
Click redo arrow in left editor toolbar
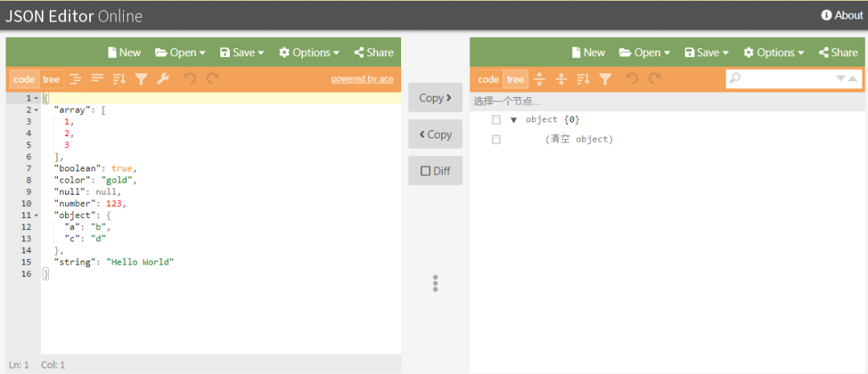coord(212,80)
